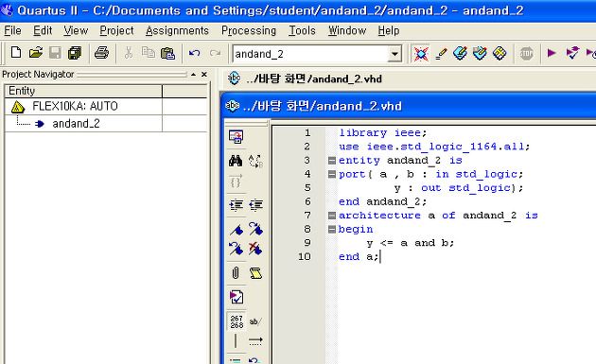Image resolution: width=596 pixels, height=364 pixels.
Task: Collapse the entity block on line 3
Action: [x=332, y=161]
